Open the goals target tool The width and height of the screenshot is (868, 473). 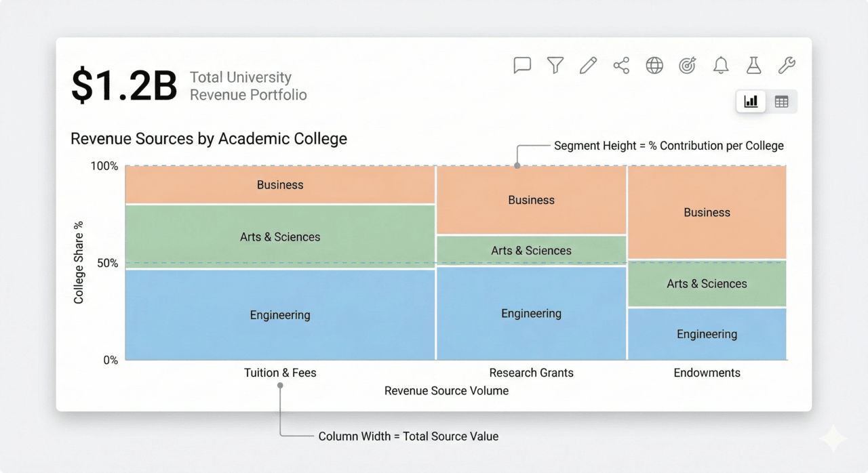[687, 65]
